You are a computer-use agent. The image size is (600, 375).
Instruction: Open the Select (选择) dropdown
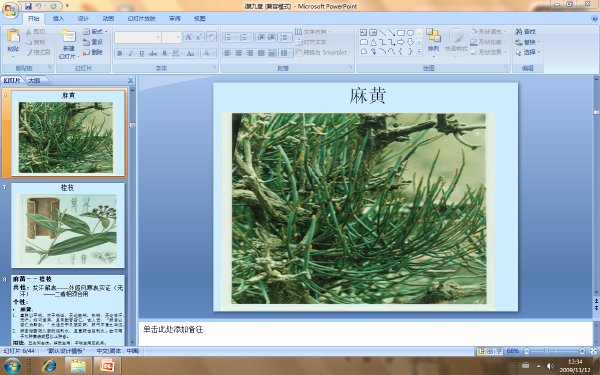(x=527, y=52)
